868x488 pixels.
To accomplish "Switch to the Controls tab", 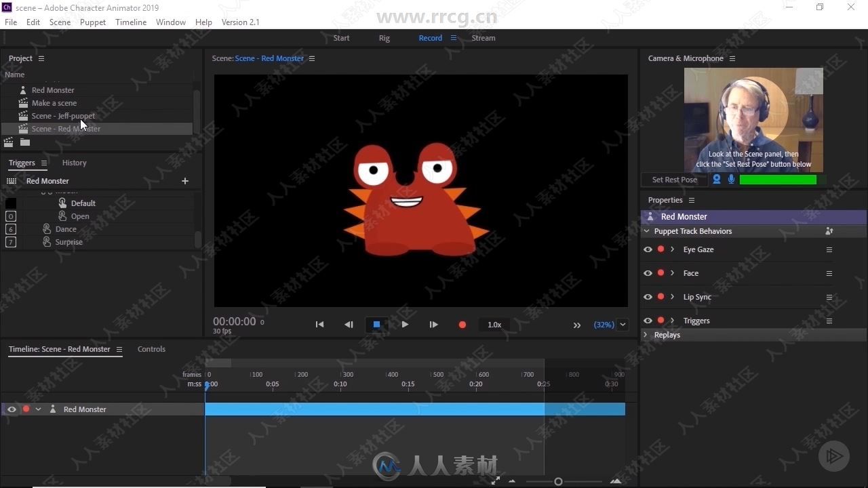I will click(151, 349).
